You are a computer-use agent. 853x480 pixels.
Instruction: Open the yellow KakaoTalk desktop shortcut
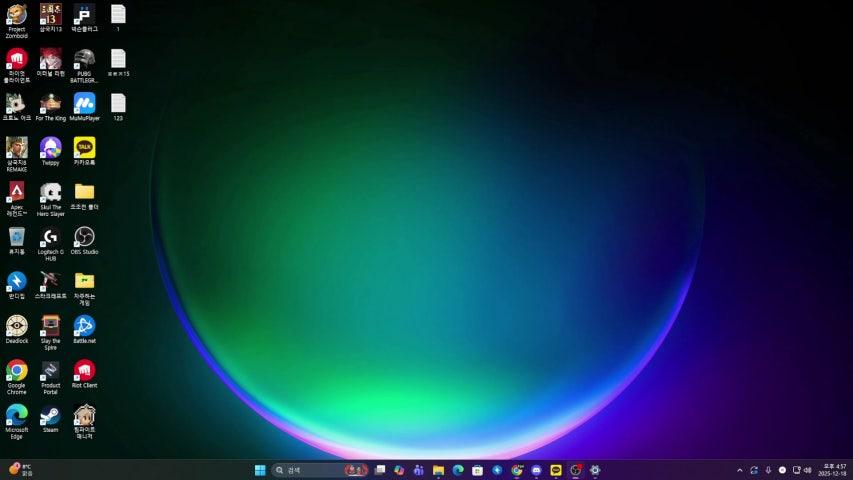84,152
